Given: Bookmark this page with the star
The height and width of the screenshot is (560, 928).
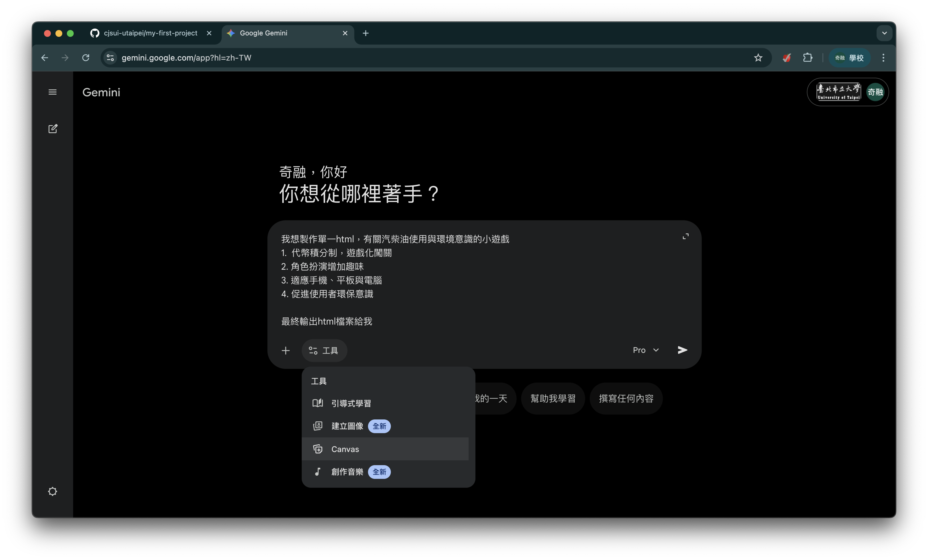Looking at the screenshot, I should (x=758, y=58).
